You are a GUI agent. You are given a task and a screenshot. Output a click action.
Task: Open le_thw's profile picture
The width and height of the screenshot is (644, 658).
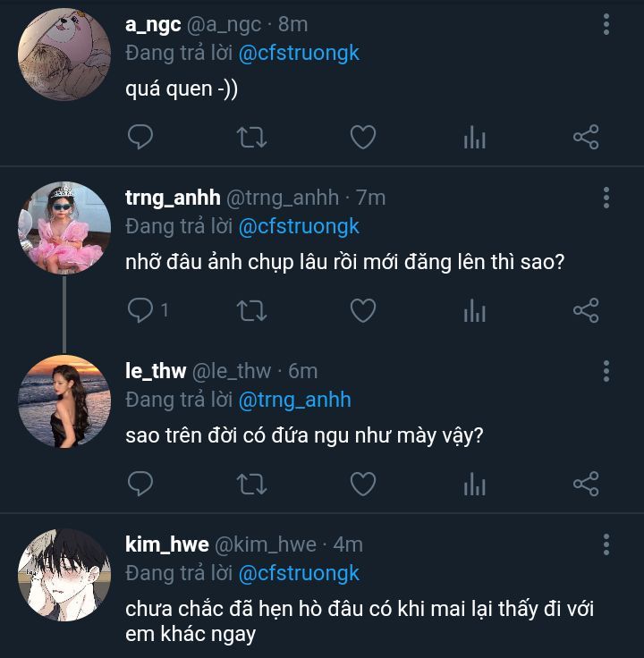tap(64, 401)
